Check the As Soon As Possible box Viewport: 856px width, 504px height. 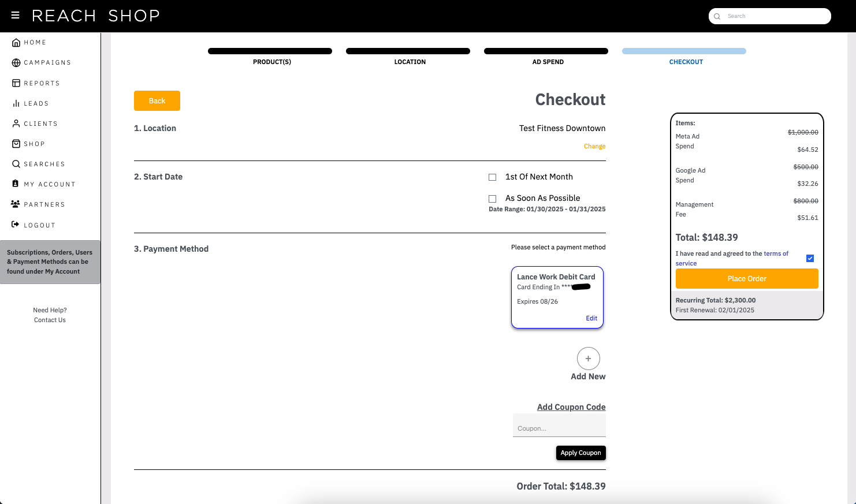tap(493, 199)
